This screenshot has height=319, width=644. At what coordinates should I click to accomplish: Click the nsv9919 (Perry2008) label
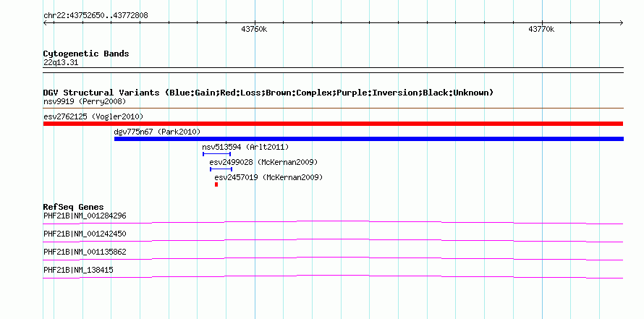tap(85, 101)
